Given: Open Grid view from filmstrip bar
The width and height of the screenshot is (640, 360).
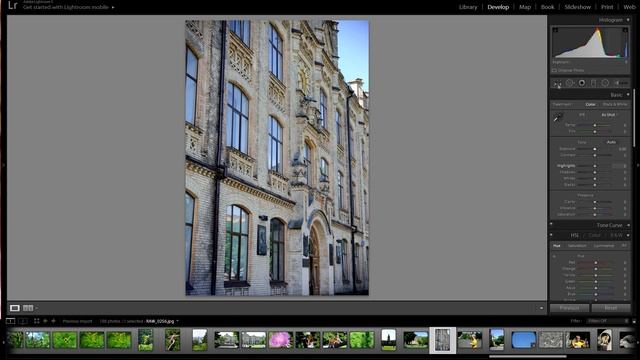Looking at the screenshot, I should 37,321.
